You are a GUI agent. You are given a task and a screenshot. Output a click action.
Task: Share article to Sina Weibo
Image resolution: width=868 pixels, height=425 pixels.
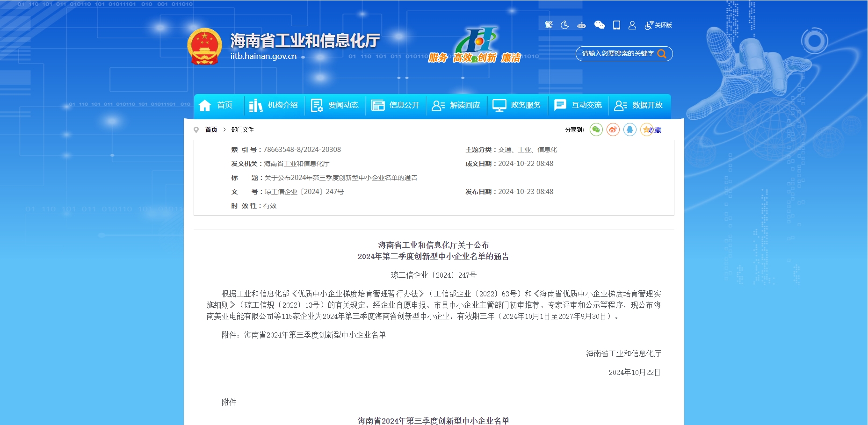pos(613,130)
